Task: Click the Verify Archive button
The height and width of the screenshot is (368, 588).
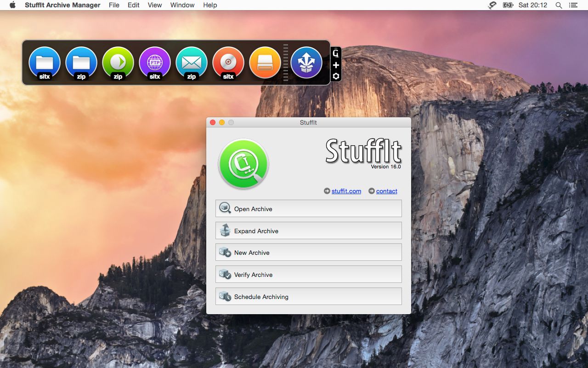Action: (309, 274)
